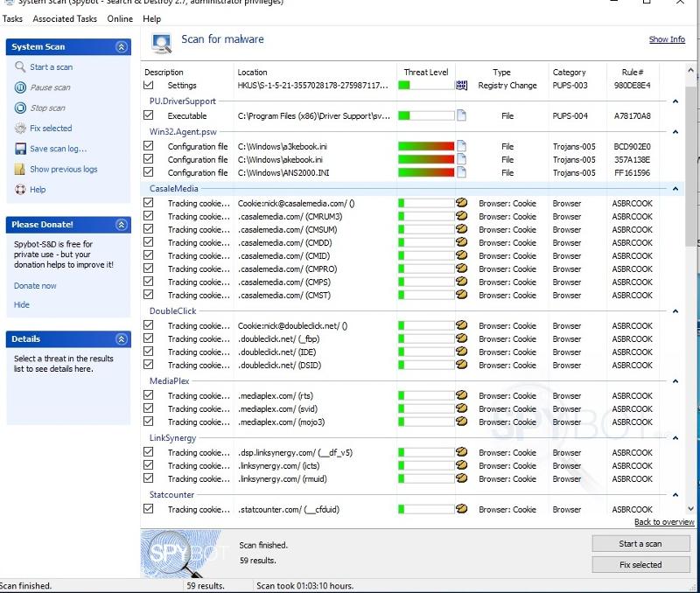
Task: Open the Associated Tasks menu
Action: click(65, 18)
